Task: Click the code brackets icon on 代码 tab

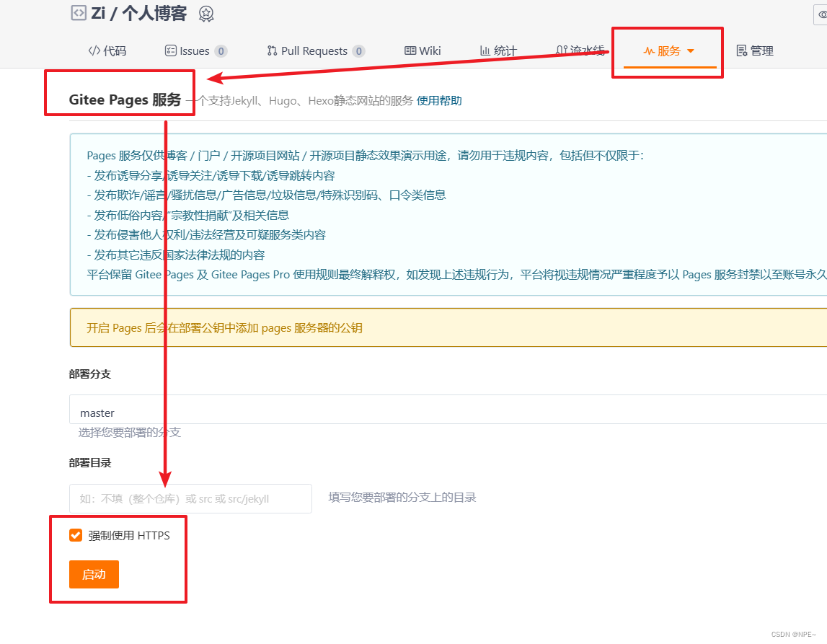Action: 94,50
